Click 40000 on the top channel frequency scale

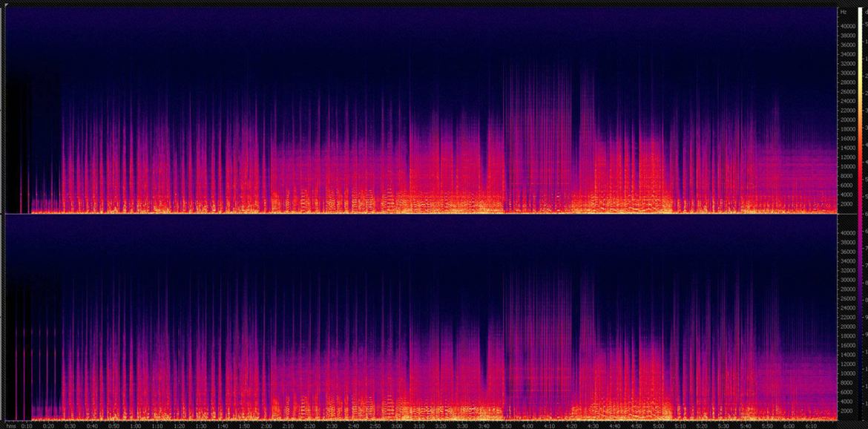(847, 26)
